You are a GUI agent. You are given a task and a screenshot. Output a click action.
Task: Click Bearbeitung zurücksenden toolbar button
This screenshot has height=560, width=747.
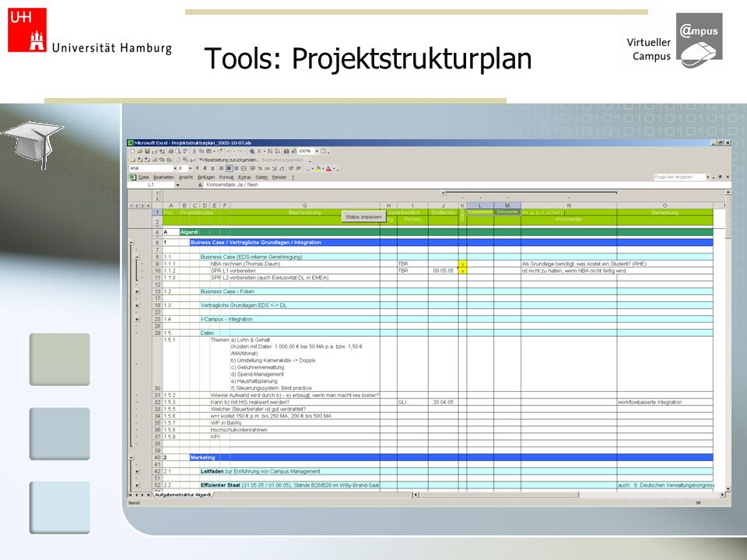(230, 160)
